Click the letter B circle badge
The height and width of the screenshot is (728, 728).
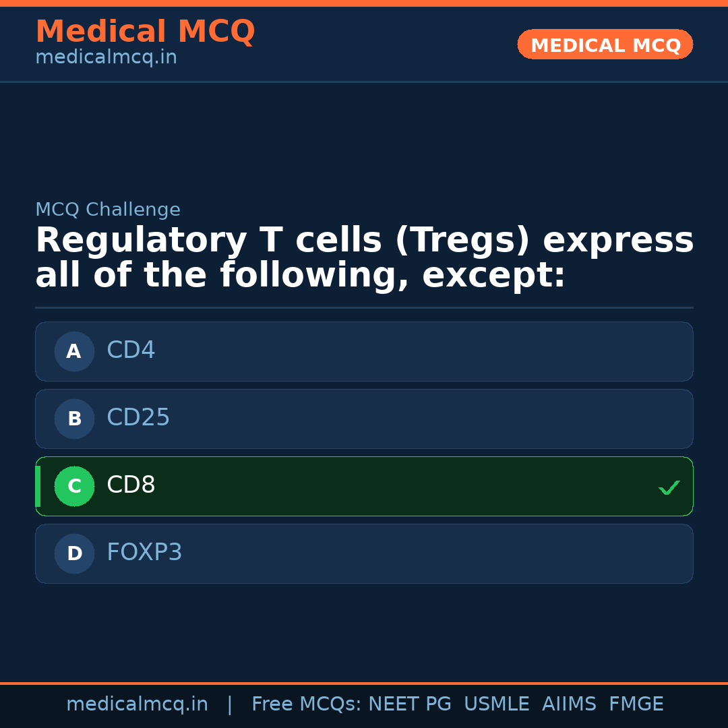pos(74,419)
